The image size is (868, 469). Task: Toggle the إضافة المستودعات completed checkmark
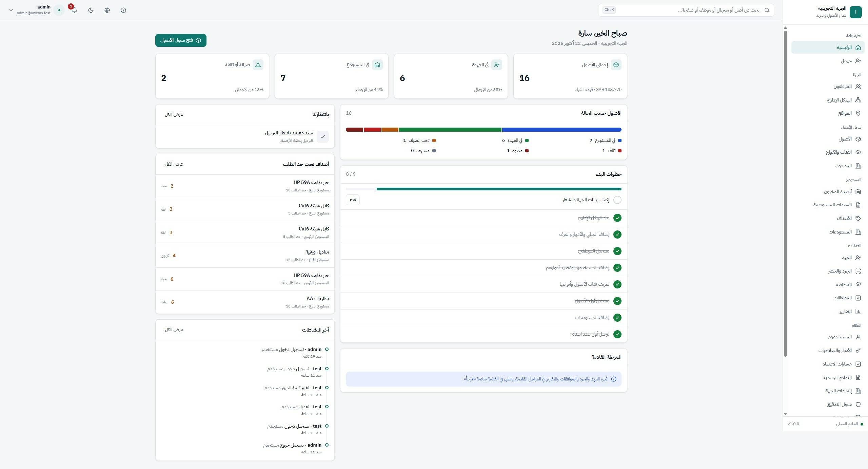[617, 318]
